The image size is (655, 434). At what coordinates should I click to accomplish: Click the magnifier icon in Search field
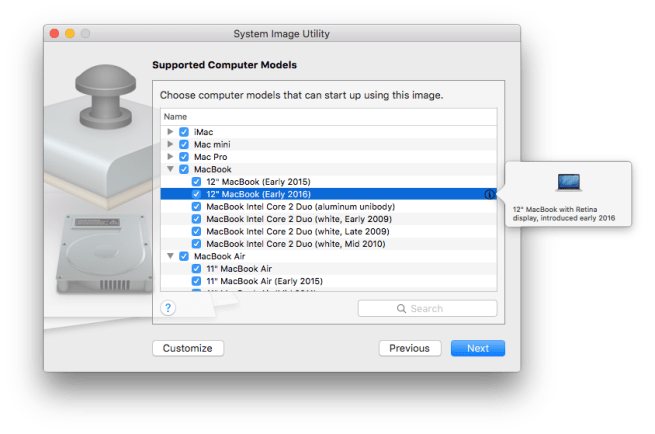pos(401,309)
